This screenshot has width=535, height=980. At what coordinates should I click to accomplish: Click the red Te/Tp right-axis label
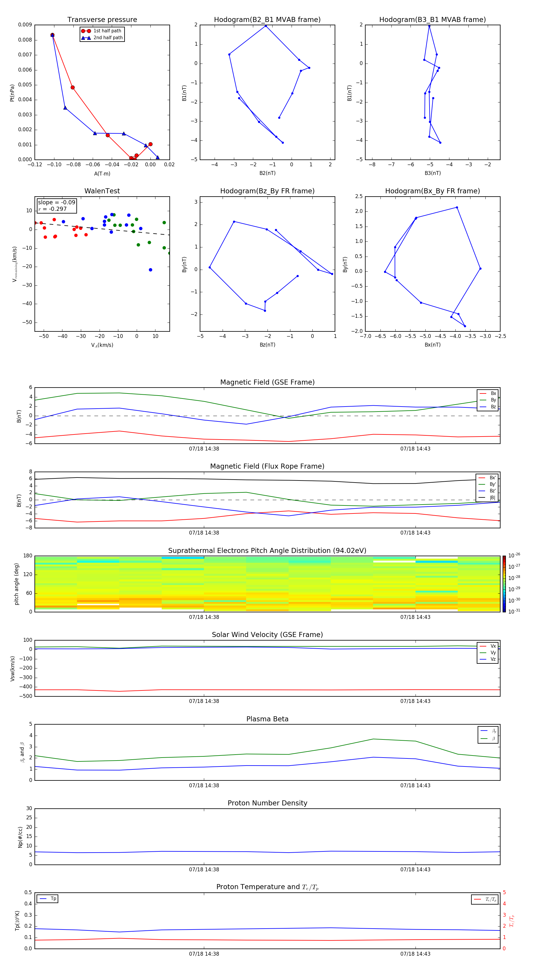click(x=512, y=921)
